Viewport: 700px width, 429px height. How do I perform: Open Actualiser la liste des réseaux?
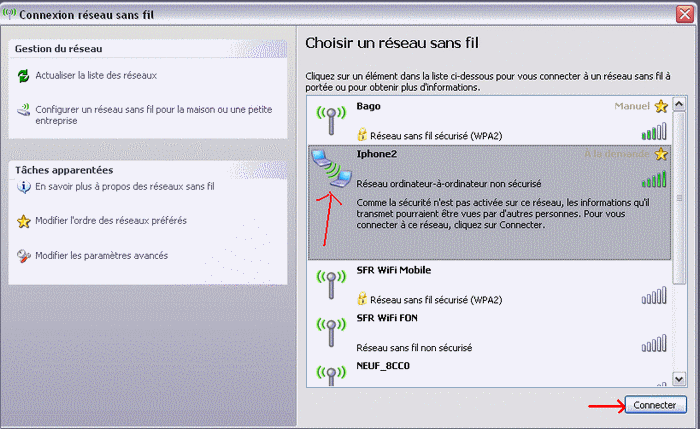click(x=96, y=75)
